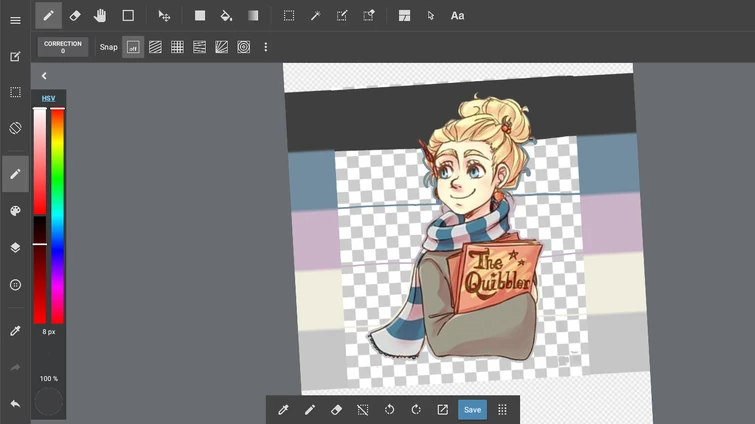Image resolution: width=755 pixels, height=424 pixels.
Task: Click the current brush color circle preview
Action: [x=49, y=401]
